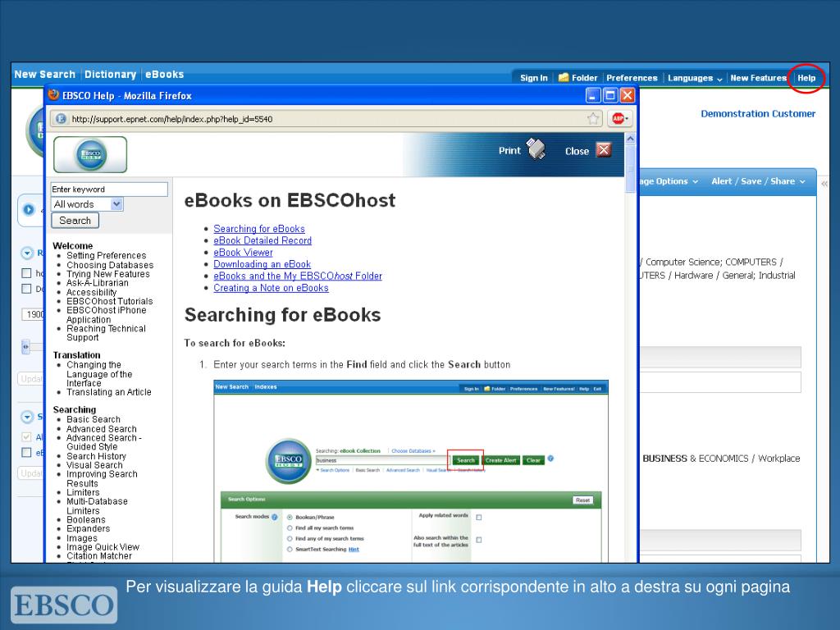Open Image Quick View help topic
This screenshot has height=630, width=840.
[x=103, y=547]
